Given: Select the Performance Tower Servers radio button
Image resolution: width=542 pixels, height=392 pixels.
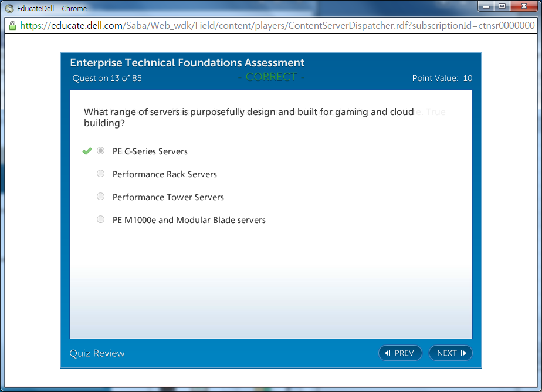Looking at the screenshot, I should coord(101,197).
